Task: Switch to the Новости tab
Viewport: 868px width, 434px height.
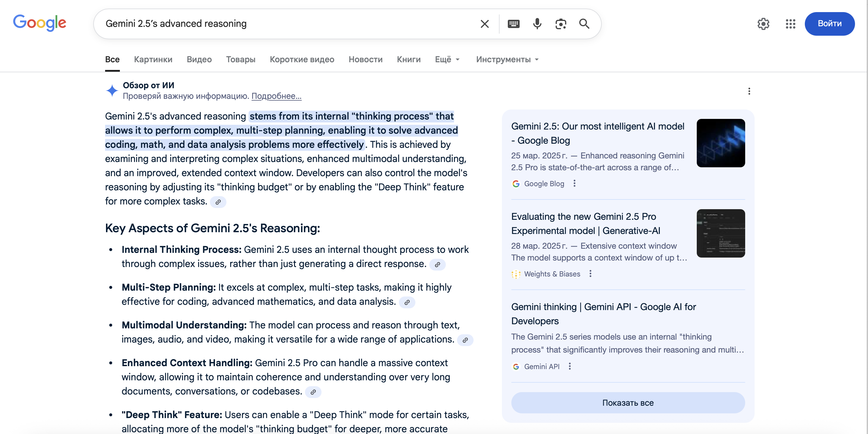Action: pos(365,60)
